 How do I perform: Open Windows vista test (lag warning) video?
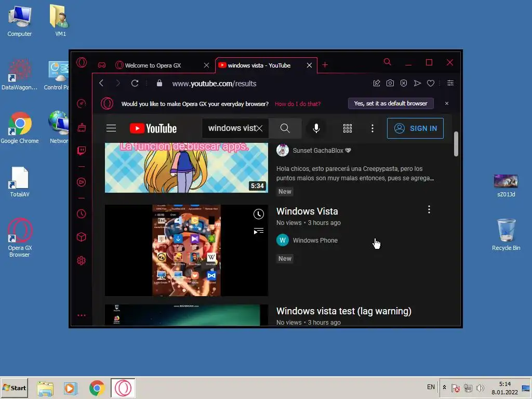click(x=344, y=311)
